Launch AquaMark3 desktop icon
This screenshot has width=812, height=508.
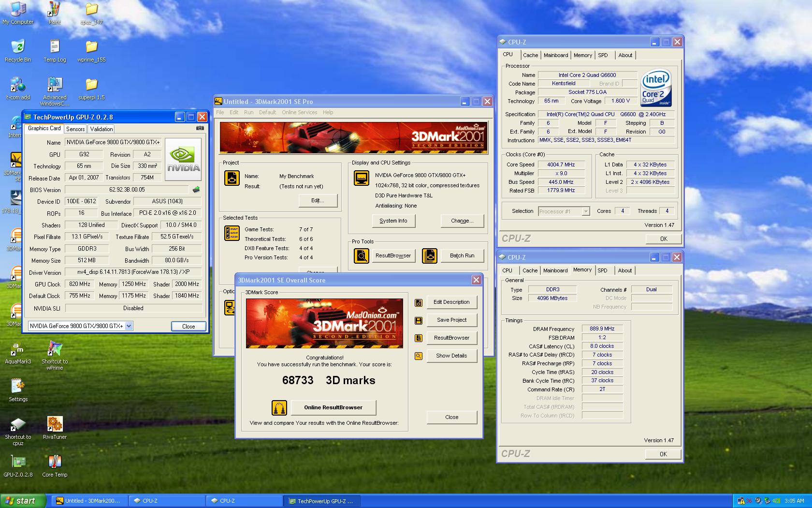coord(18,353)
